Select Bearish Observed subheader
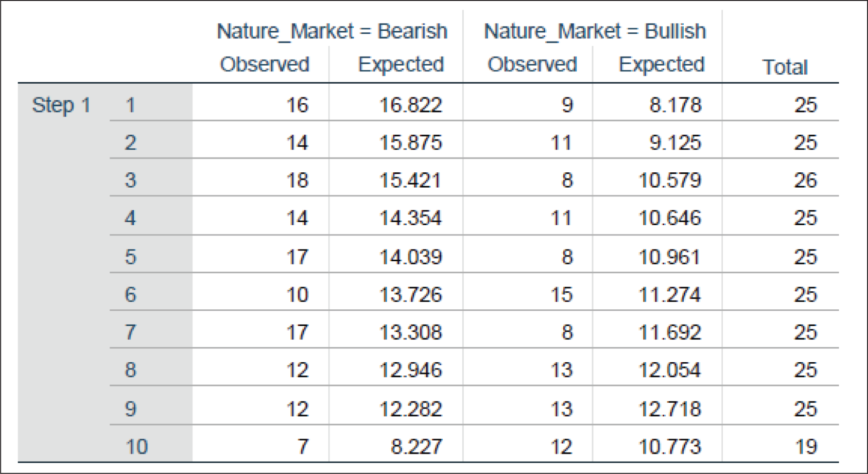The width and height of the screenshot is (868, 474). pyautogui.click(x=264, y=64)
